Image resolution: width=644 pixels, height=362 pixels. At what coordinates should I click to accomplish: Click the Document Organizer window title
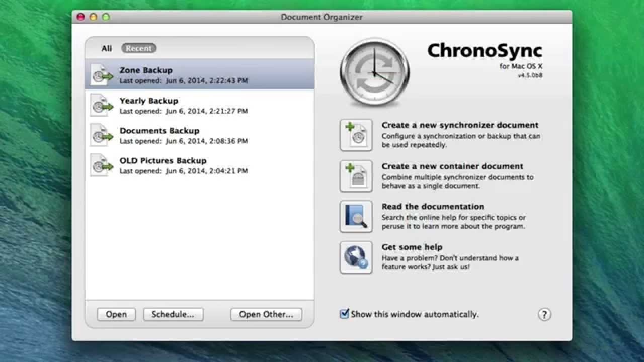321,18
